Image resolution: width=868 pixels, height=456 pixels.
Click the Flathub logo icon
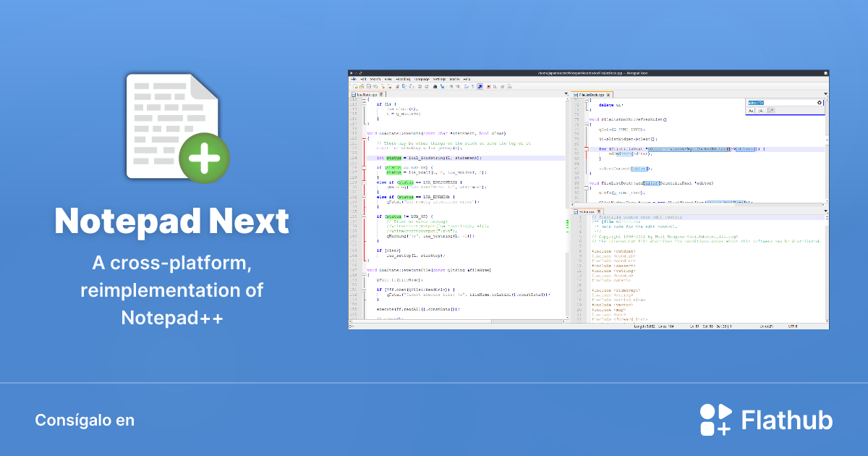[x=716, y=421]
